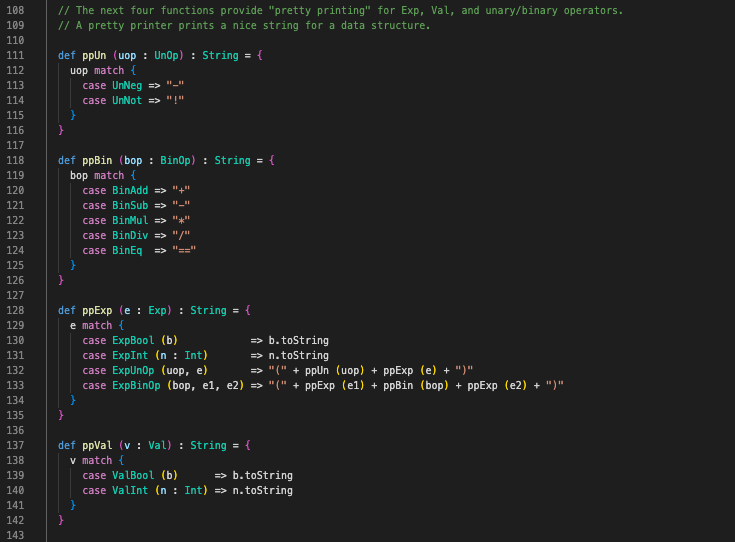Click the words "pretty printing" in the comment

click(x=320, y=10)
